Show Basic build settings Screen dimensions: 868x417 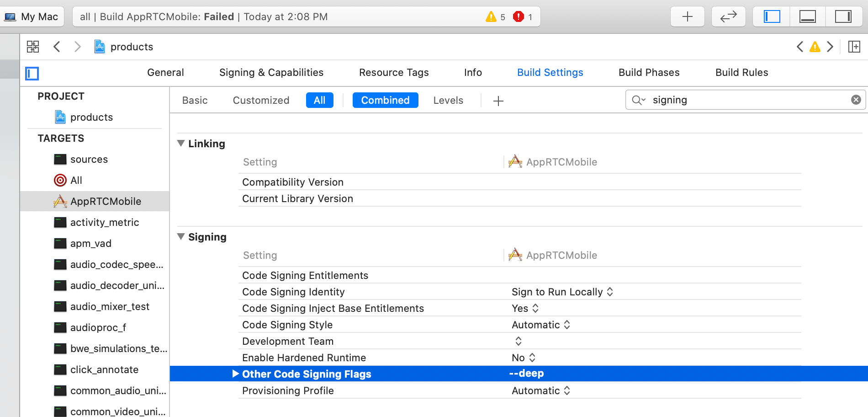(195, 101)
